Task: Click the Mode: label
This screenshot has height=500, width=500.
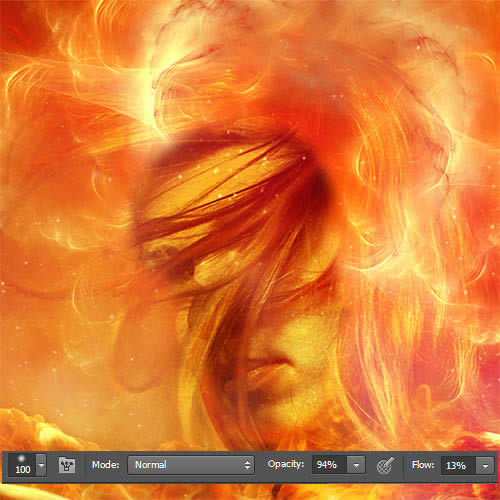Action: coord(105,464)
